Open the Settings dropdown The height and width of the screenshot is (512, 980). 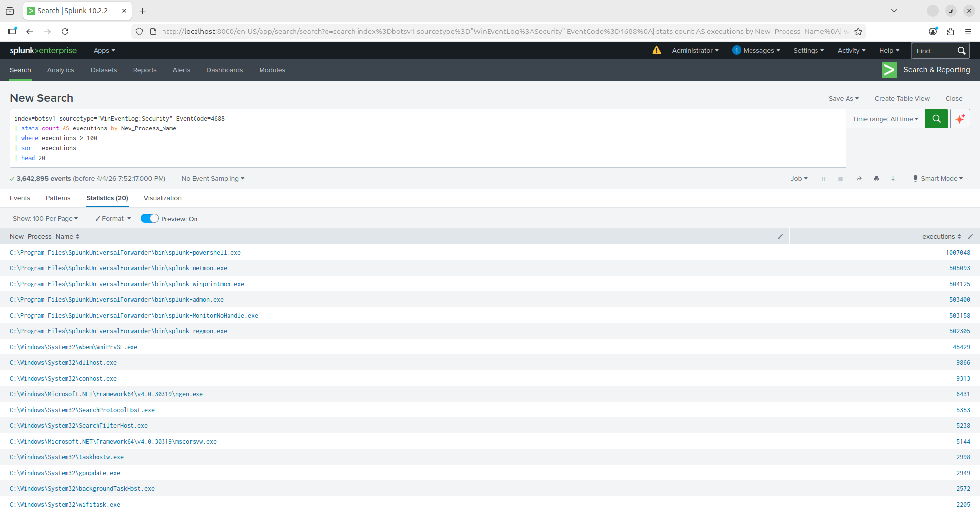[x=809, y=51]
